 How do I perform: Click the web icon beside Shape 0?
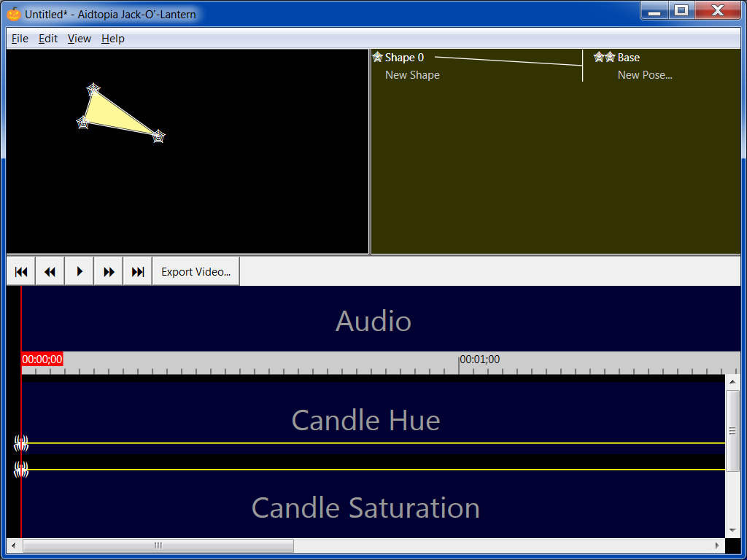pos(377,57)
